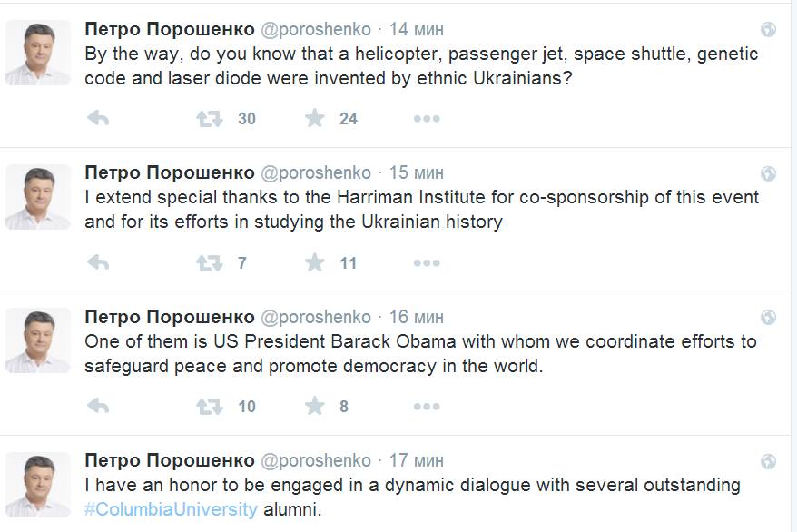Favorite the Harriman Institute tweet

(x=315, y=263)
